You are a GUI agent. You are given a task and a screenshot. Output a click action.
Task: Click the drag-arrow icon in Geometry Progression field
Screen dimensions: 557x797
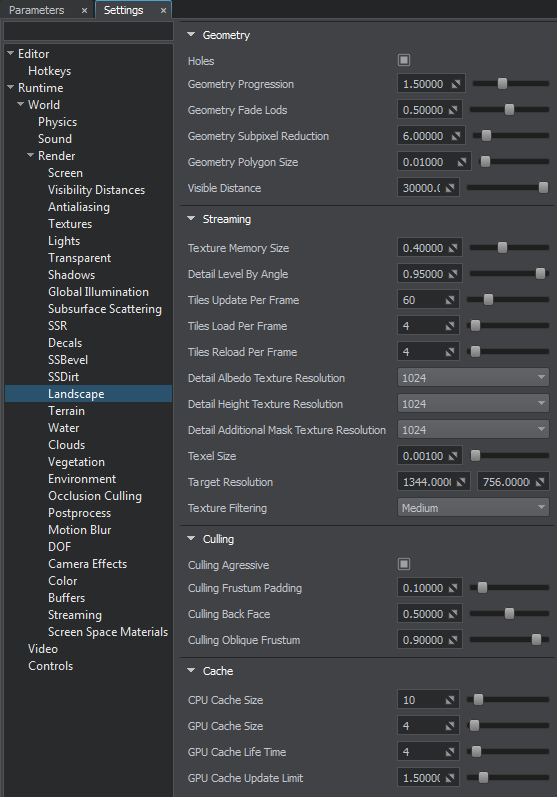(x=456, y=84)
